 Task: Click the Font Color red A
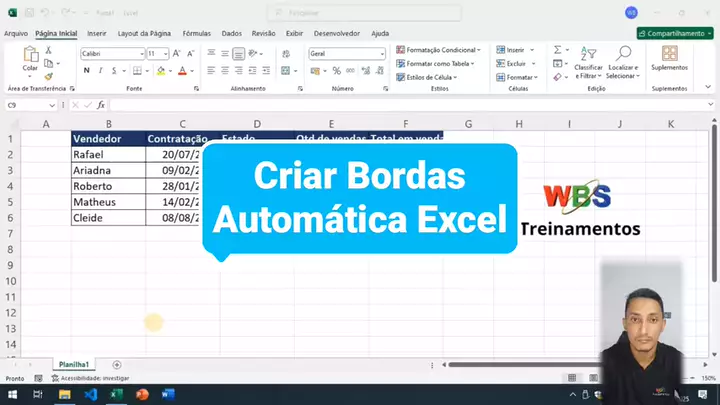pos(182,70)
